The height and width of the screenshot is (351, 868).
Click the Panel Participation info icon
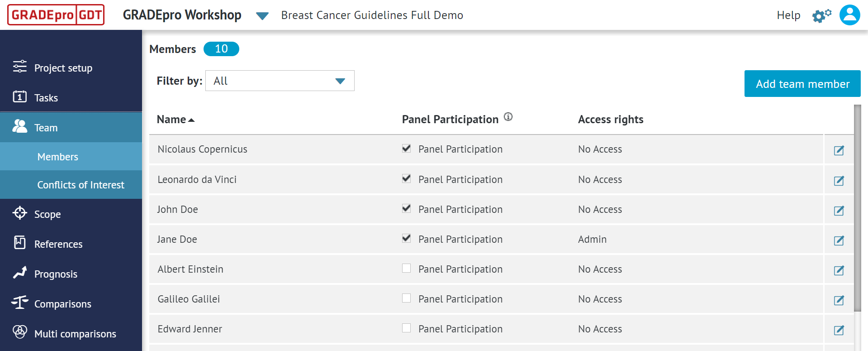pyautogui.click(x=508, y=117)
